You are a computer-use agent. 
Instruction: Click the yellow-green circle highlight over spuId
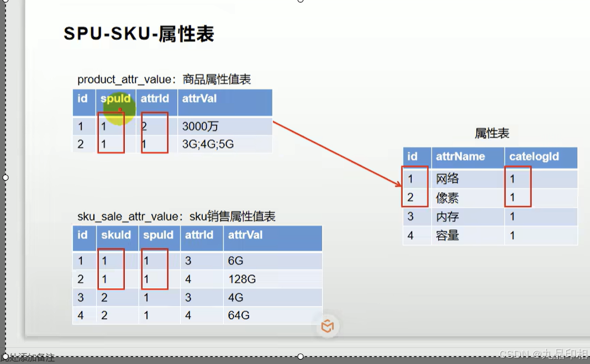point(118,108)
